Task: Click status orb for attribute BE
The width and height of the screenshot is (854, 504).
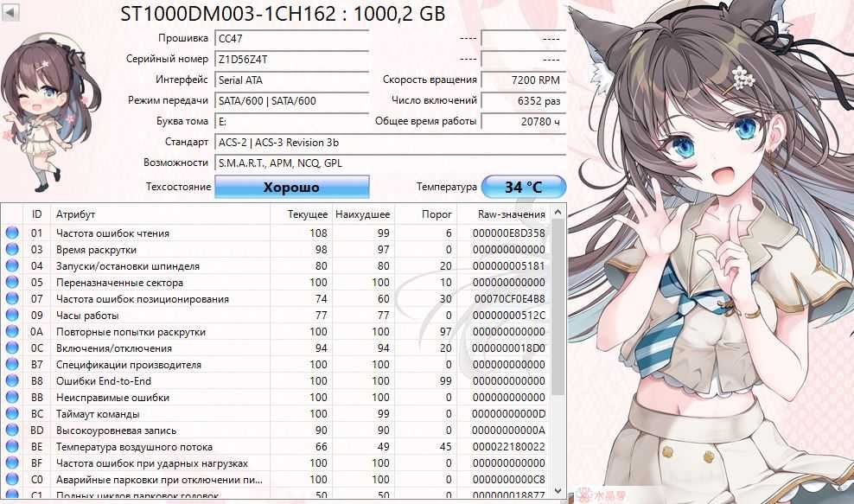Action: [x=12, y=446]
